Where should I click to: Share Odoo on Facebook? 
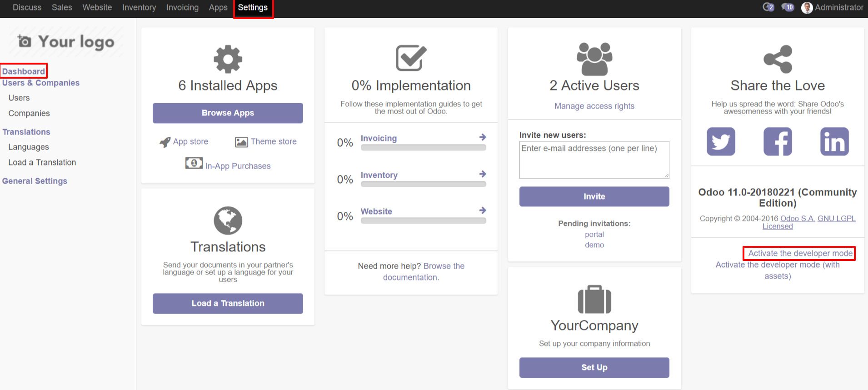[x=778, y=141]
